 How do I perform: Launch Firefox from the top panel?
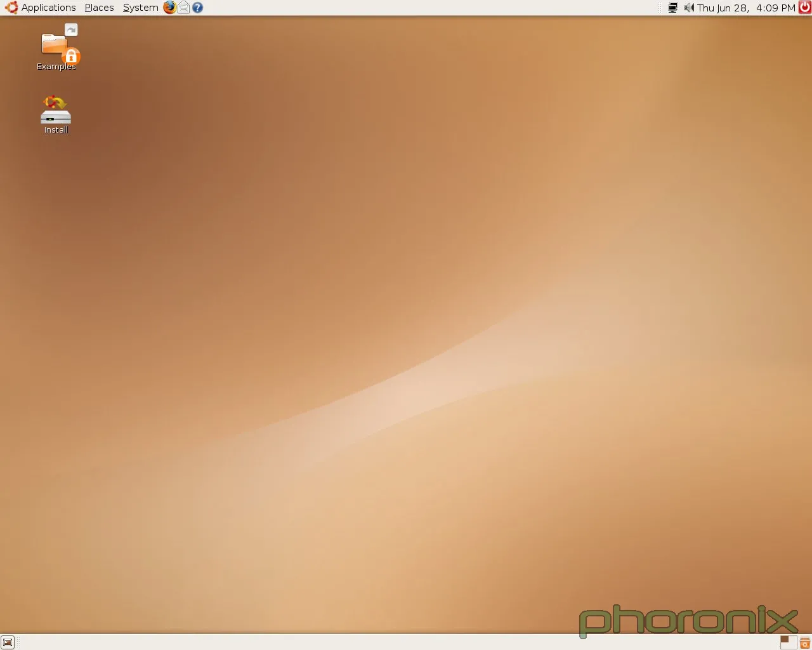pos(169,8)
